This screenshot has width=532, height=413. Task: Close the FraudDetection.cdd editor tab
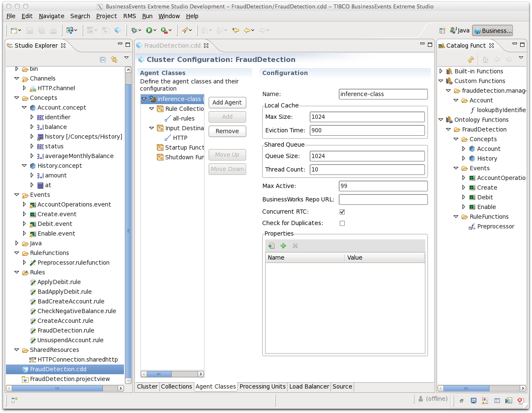tap(206, 46)
